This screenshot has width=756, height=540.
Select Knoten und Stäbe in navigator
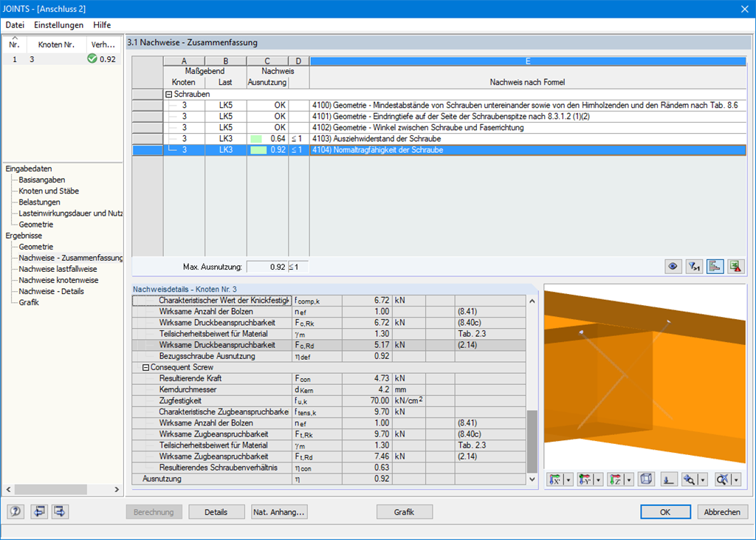pyautogui.click(x=49, y=191)
